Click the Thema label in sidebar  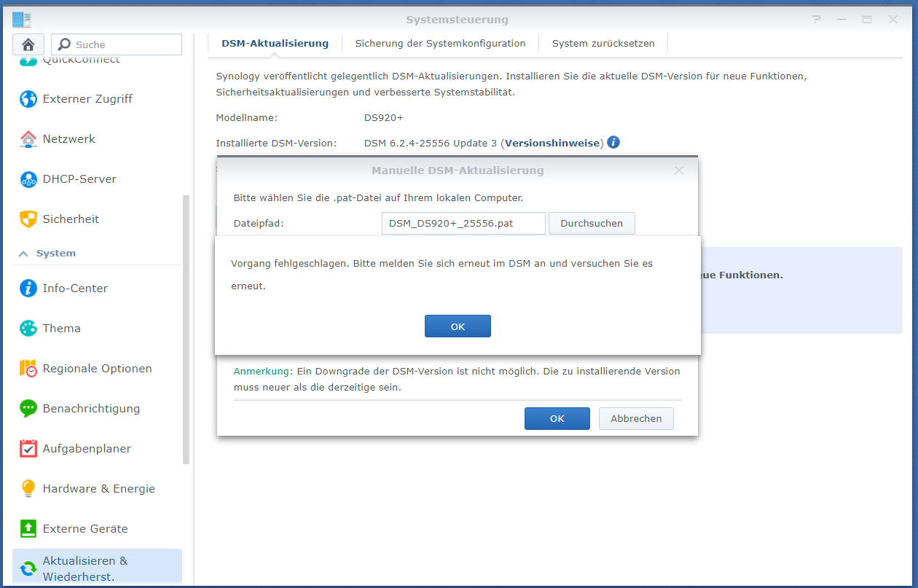coord(62,329)
